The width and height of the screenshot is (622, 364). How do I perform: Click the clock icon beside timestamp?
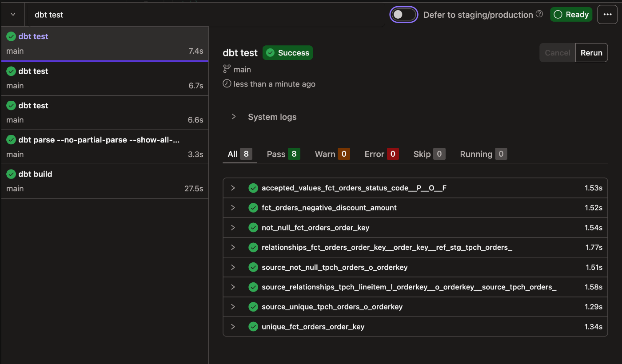pyautogui.click(x=227, y=83)
